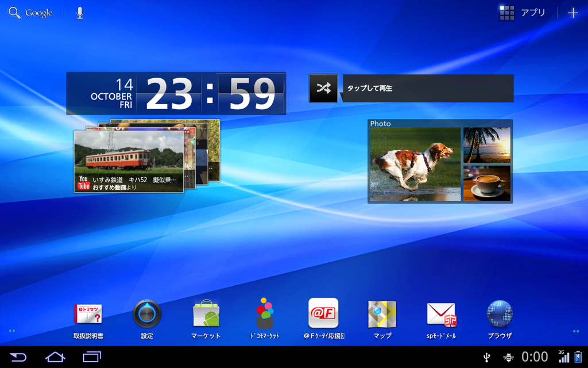The image size is (588, 368).
Task: Toggle shuffle in the music widget
Action: pyautogui.click(x=323, y=88)
